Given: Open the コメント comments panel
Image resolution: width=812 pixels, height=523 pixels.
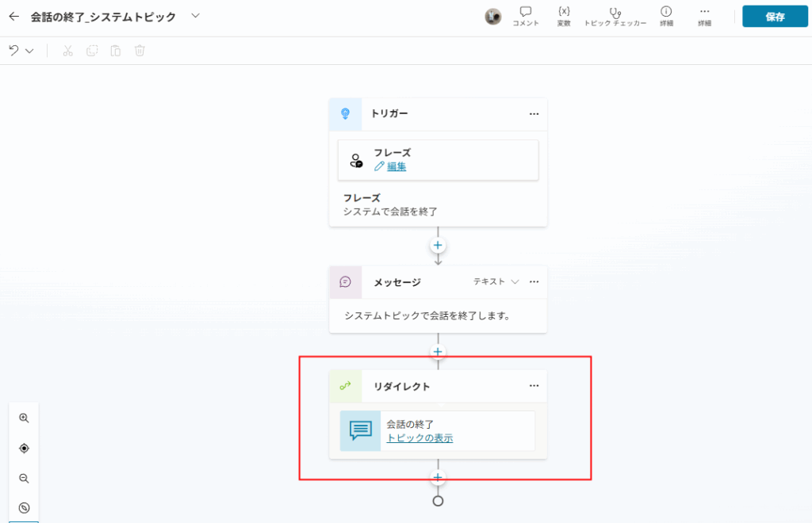Looking at the screenshot, I should 526,17.
